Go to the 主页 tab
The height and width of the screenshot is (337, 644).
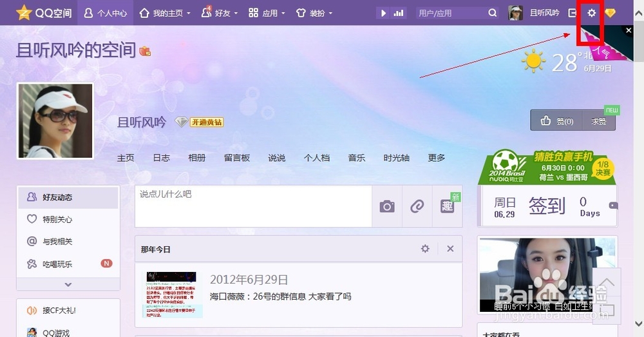coord(126,158)
